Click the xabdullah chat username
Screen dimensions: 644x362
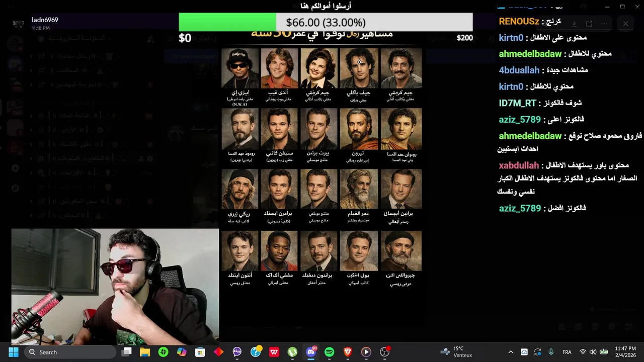519,165
